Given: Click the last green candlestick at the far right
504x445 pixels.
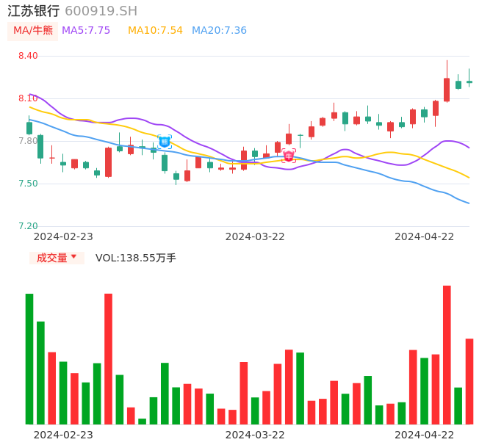Looking at the screenshot, I should tap(469, 82).
